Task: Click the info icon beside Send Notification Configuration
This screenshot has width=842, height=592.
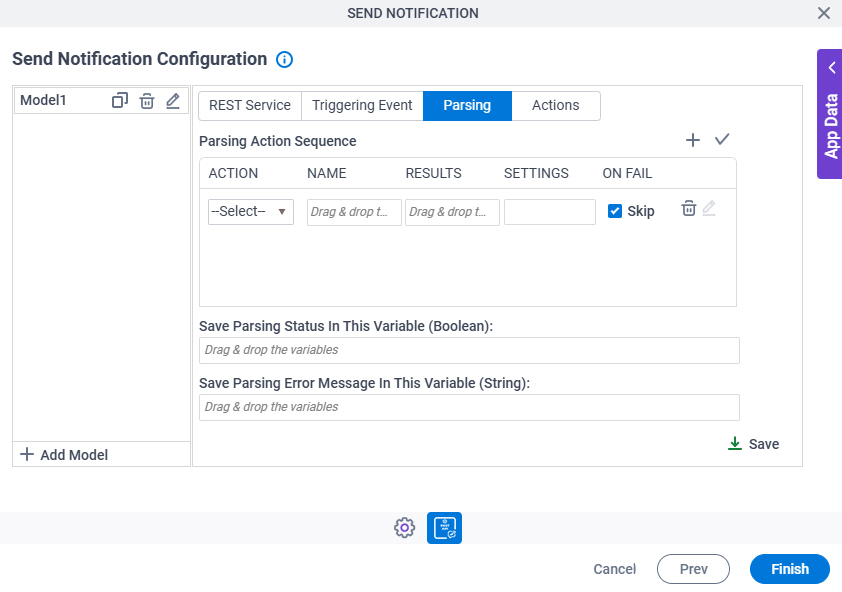Action: (284, 59)
